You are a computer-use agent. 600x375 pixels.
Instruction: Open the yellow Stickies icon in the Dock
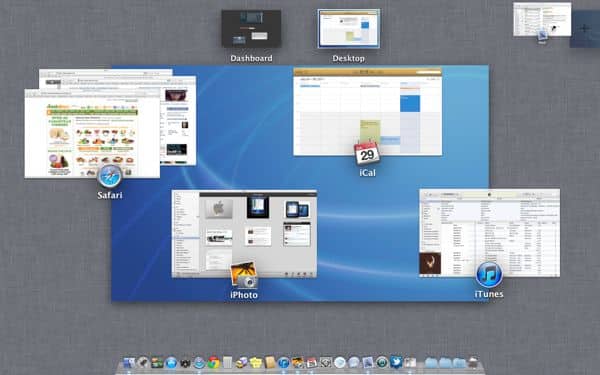coord(256,363)
